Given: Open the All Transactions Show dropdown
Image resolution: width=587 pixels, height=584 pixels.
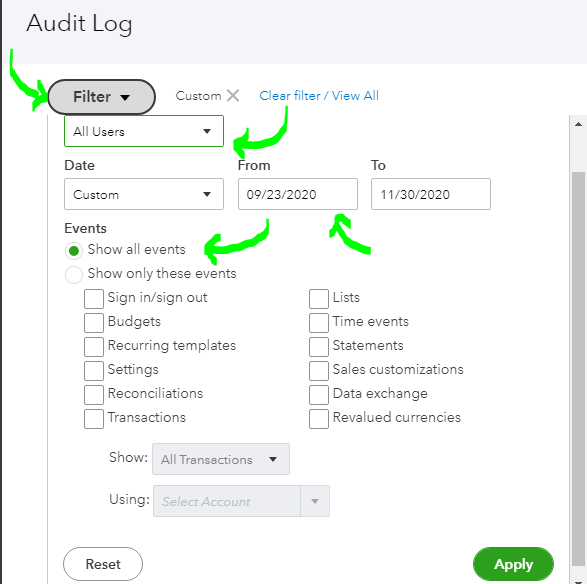Looking at the screenshot, I should click(x=221, y=459).
